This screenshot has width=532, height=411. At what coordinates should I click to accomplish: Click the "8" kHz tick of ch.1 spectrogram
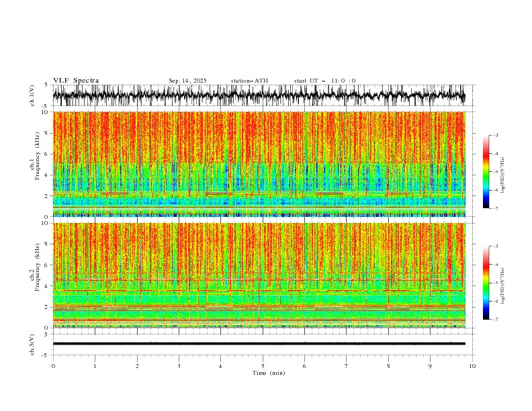(47, 133)
